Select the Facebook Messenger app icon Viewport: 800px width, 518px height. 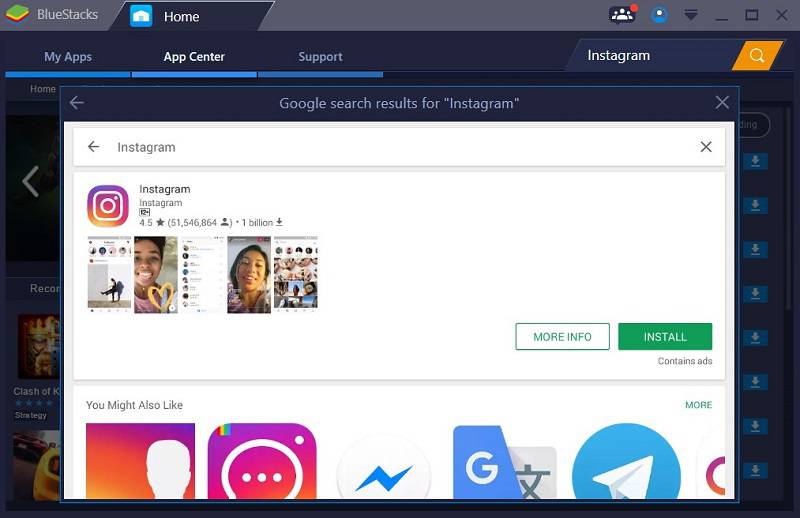383,470
